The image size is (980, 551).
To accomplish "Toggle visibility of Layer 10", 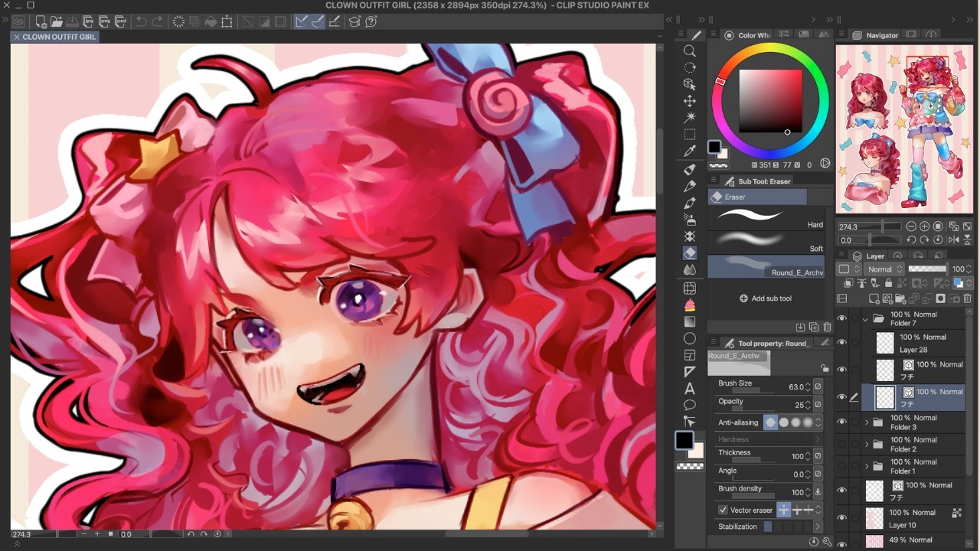I will (842, 518).
